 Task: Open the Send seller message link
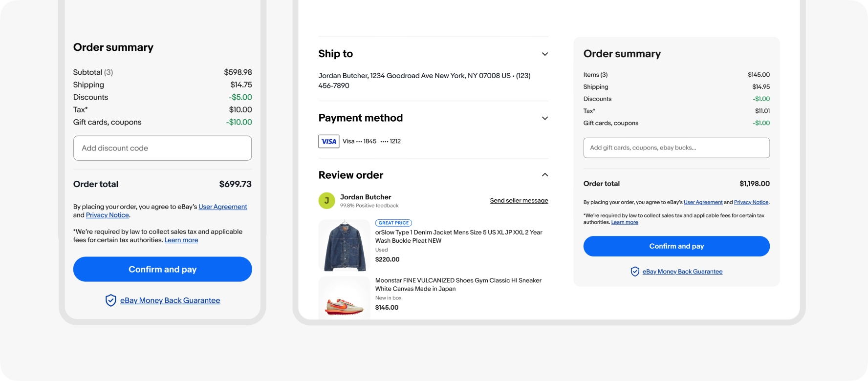[x=519, y=201]
